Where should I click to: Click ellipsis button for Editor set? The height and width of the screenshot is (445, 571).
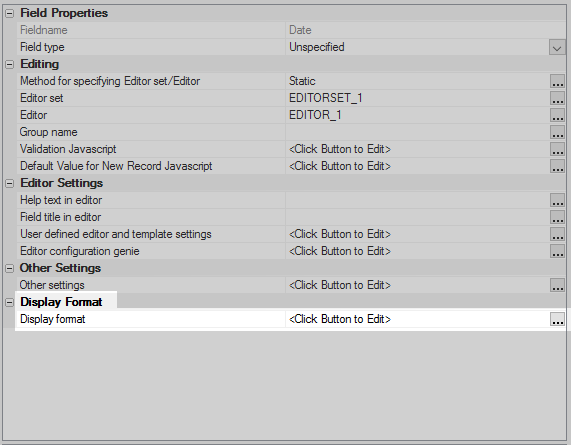[557, 98]
